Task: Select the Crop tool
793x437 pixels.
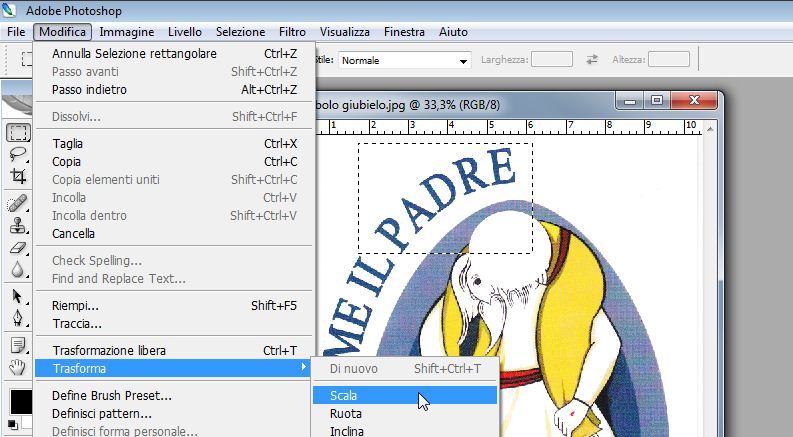Action: (x=18, y=176)
